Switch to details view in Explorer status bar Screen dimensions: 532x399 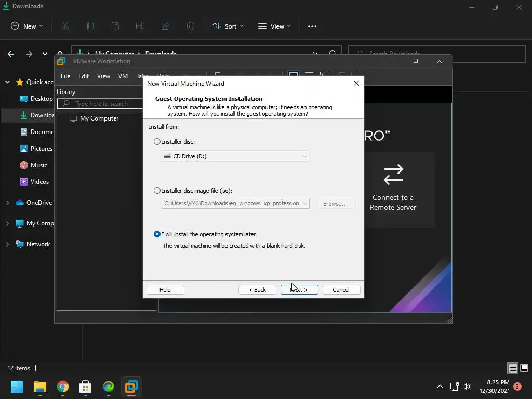[513, 368]
